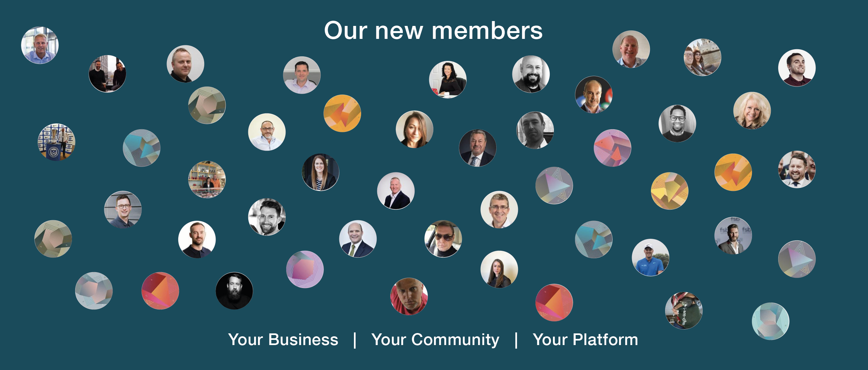Open the couple selfie avatar near the castle
868x370 pixels.
703,57
